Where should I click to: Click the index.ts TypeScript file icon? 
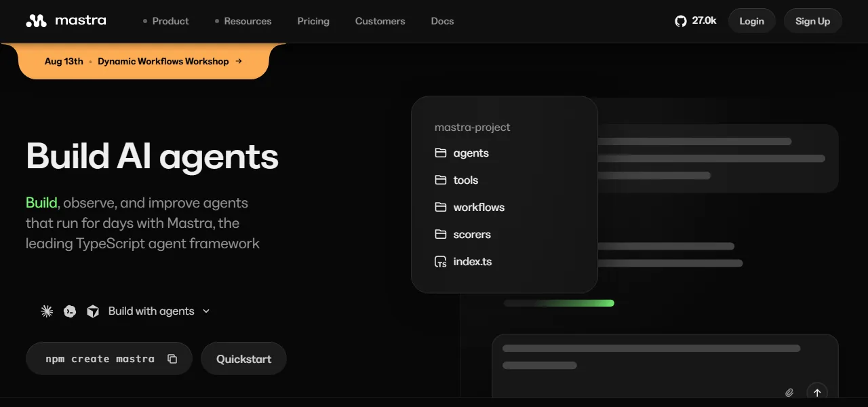[x=441, y=261]
